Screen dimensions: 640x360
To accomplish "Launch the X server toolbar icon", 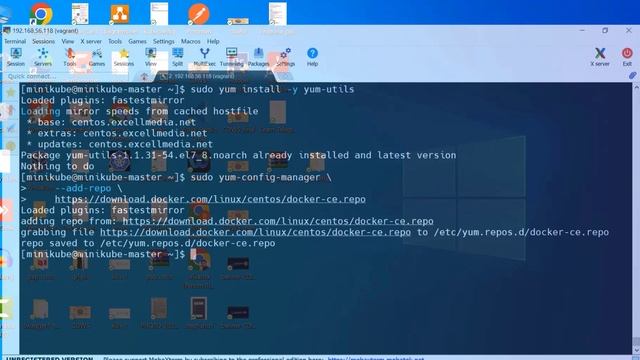I will pyautogui.click(x=600, y=57).
